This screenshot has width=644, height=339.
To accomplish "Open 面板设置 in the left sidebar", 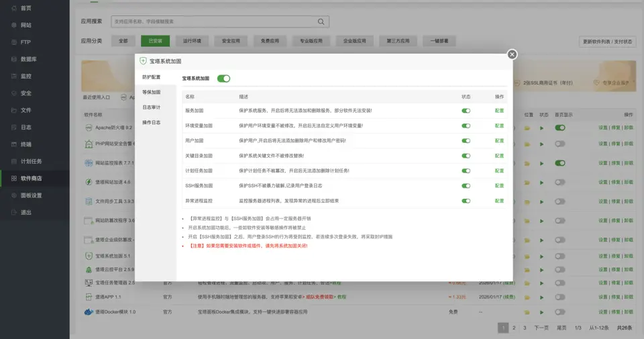I will coord(35,195).
